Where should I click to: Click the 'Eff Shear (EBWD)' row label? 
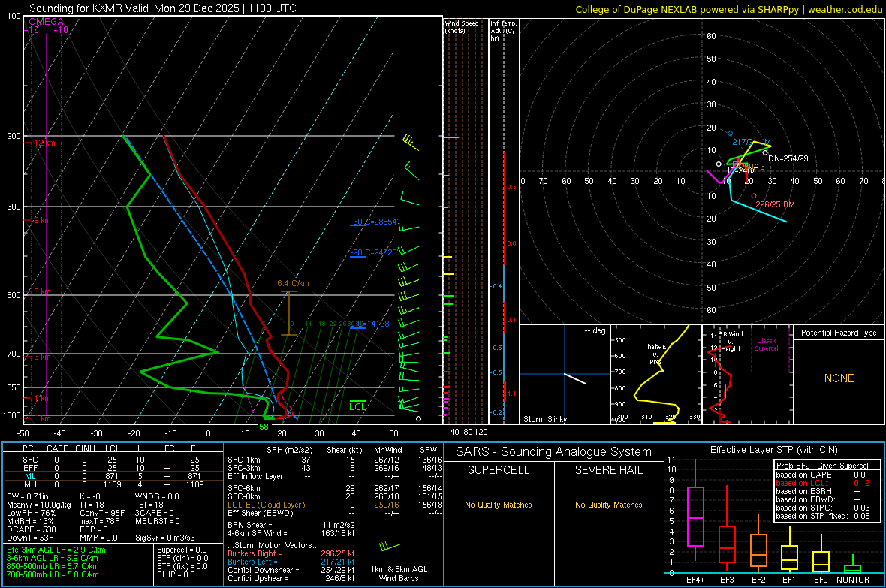(261, 513)
